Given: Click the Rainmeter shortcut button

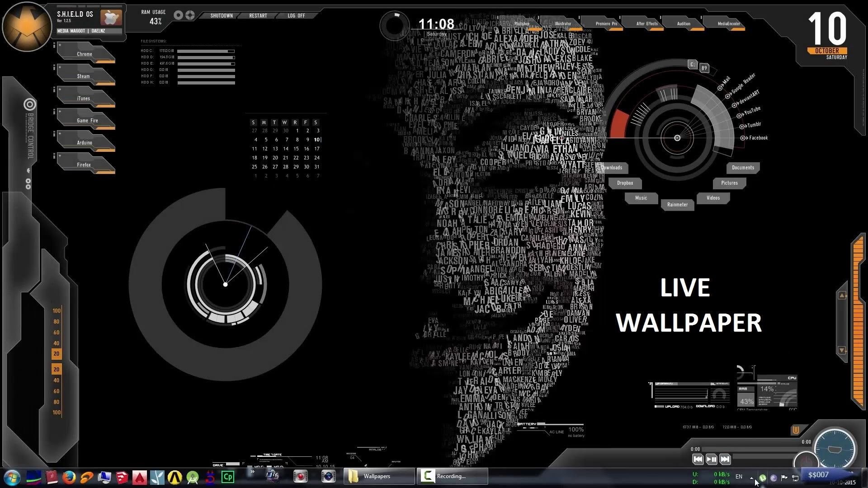Looking at the screenshot, I should pos(677,204).
